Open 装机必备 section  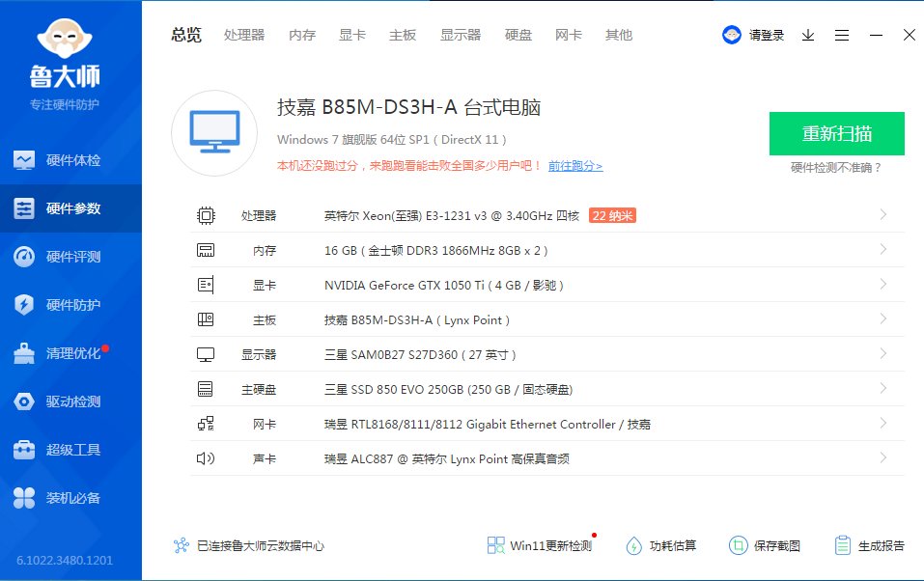tap(70, 498)
